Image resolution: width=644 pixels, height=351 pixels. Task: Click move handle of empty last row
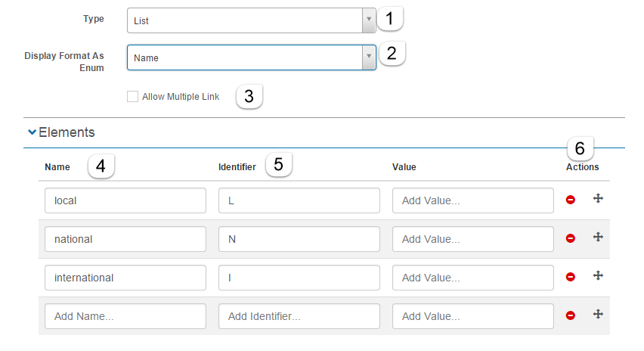click(598, 315)
